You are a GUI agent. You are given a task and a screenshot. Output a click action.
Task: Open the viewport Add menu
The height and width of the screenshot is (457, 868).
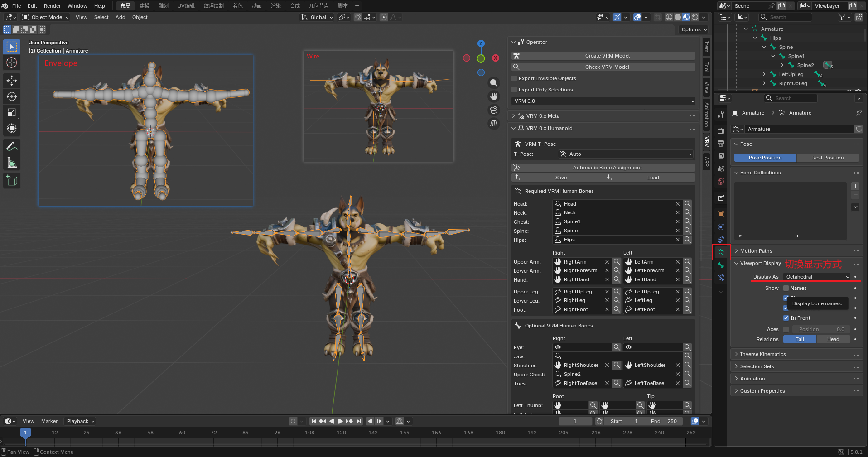[x=121, y=17]
